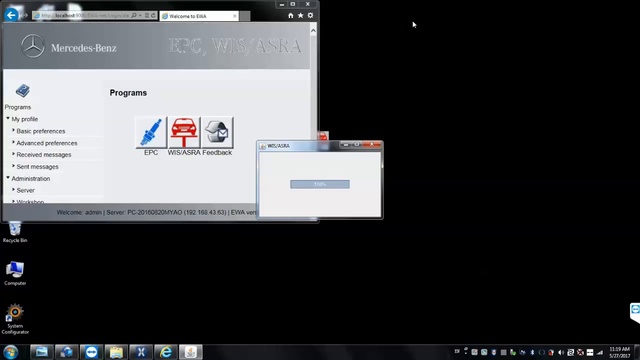640x360 pixels.
Task: Open the Windows Start menu orb
Action: 11,352
